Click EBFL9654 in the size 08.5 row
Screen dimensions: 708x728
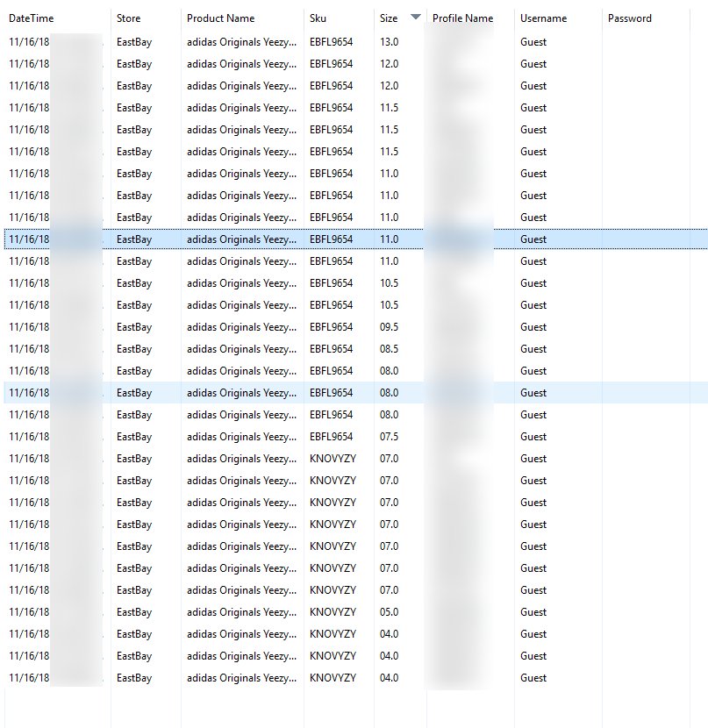click(331, 349)
